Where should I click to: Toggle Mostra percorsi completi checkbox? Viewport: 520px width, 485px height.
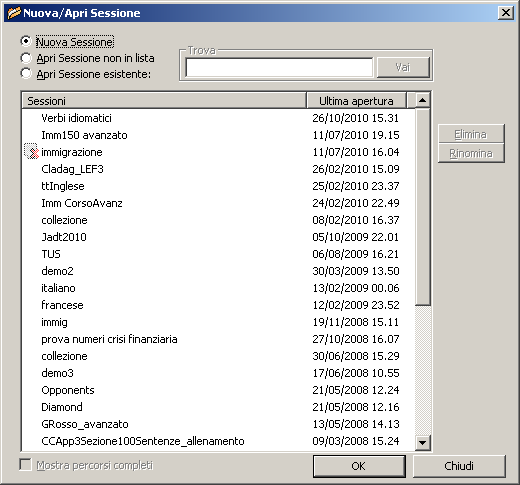pyautogui.click(x=26, y=464)
